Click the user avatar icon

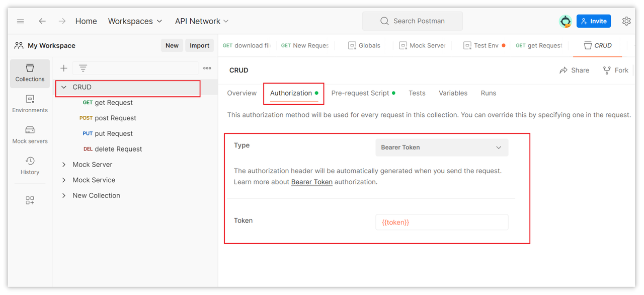click(x=566, y=21)
